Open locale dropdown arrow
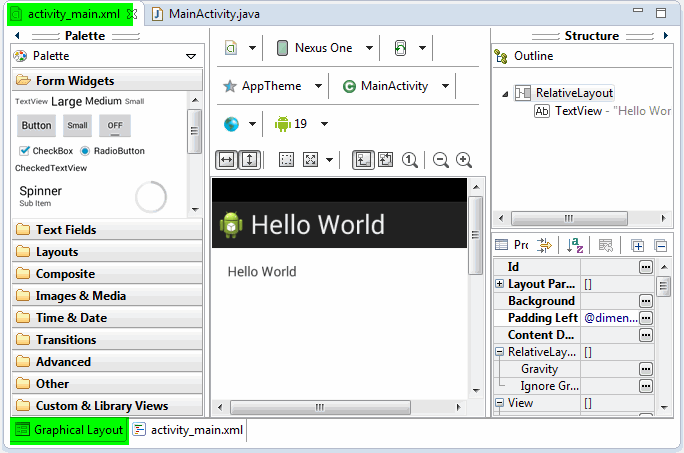Image resolution: width=684 pixels, height=453 pixels. [252, 124]
